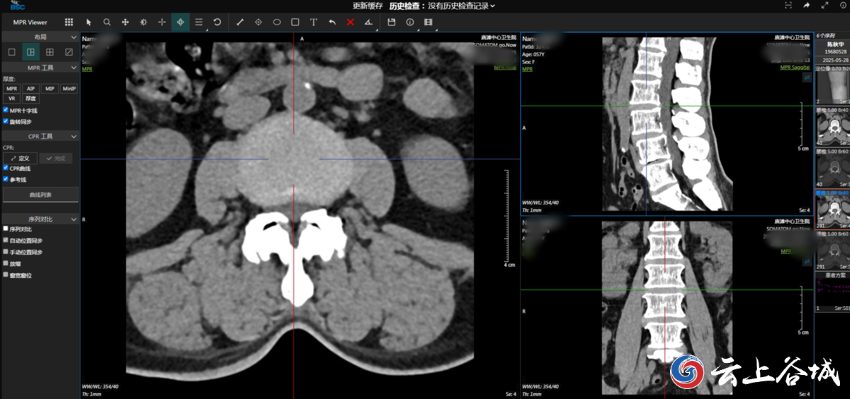Toggle the 放缩 checkbox

click(x=5, y=263)
